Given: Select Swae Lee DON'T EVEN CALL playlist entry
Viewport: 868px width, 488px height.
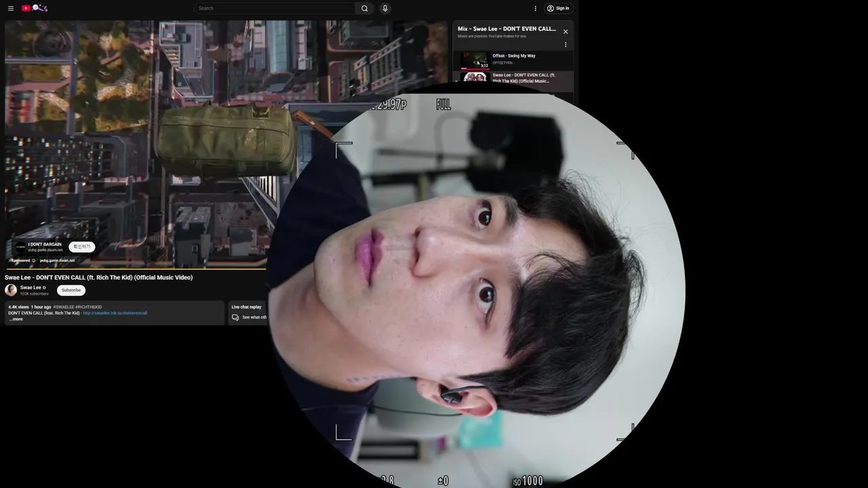Looking at the screenshot, I should click(514, 78).
